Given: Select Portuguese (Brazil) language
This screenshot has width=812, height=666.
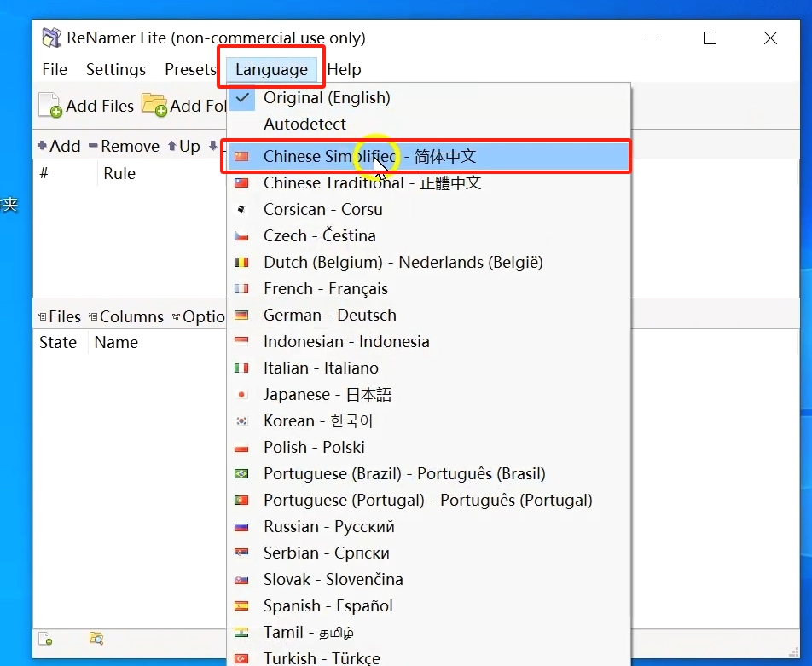Looking at the screenshot, I should (x=429, y=473).
